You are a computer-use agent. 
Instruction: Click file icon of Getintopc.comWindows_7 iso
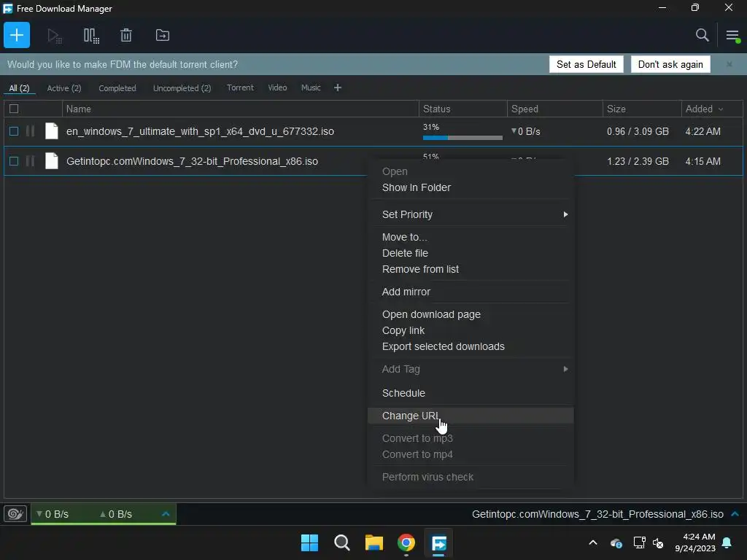(52, 161)
